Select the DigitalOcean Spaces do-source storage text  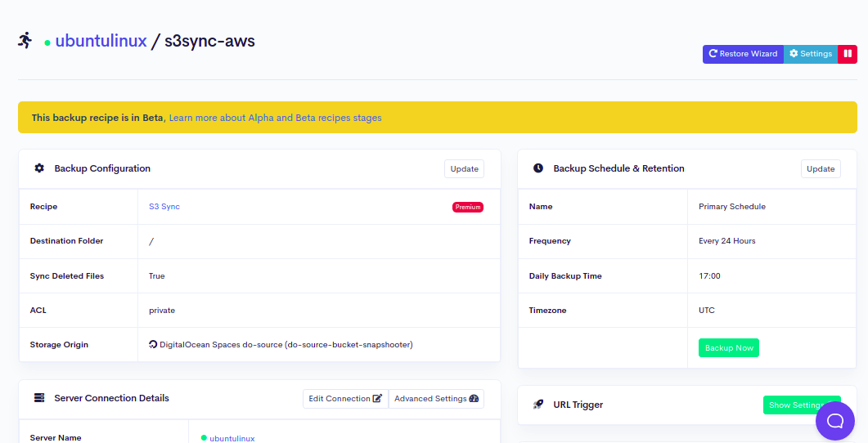pyautogui.click(x=286, y=345)
